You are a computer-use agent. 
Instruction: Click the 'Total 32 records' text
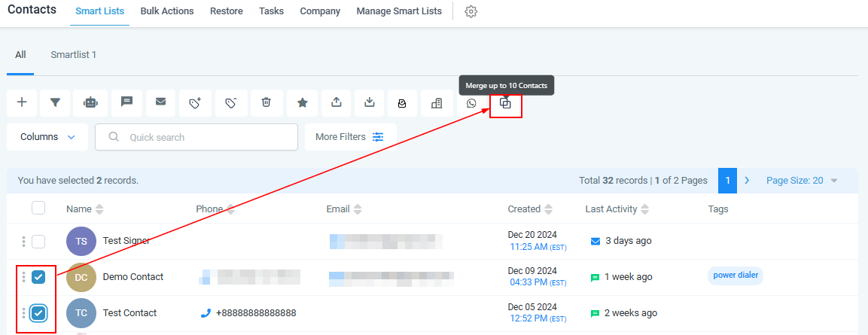613,181
